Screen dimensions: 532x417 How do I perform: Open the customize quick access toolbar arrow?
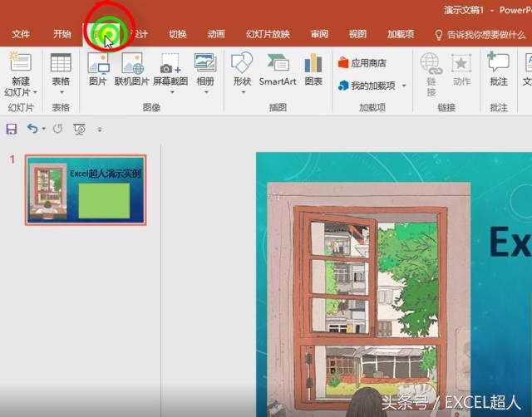pos(100,129)
